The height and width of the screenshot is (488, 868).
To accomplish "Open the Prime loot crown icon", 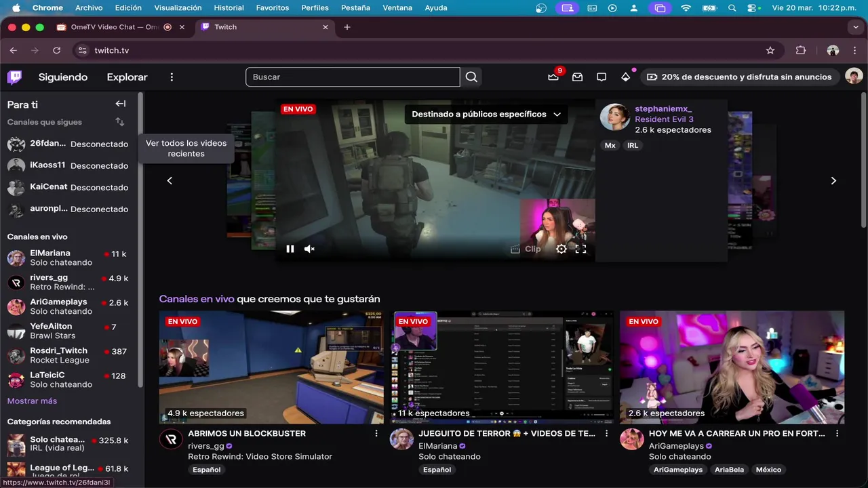I will (x=553, y=77).
